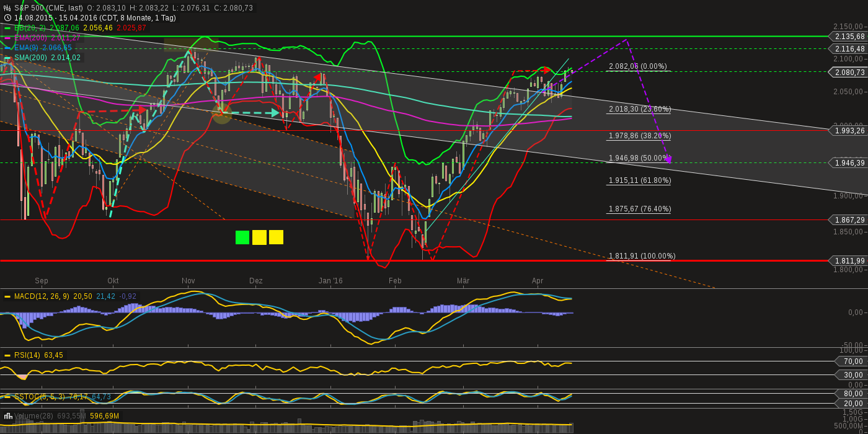Select the S&P 500 (CME, last) title

48,8
